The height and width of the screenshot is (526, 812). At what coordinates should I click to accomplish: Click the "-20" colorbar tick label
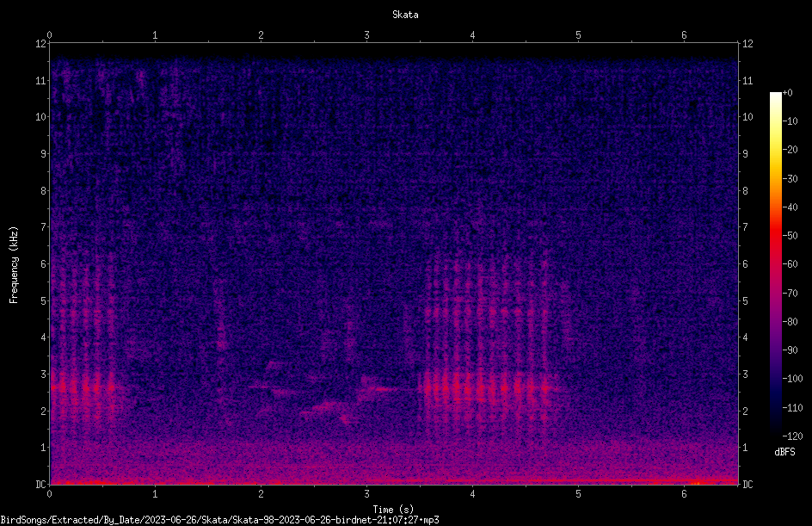point(790,150)
